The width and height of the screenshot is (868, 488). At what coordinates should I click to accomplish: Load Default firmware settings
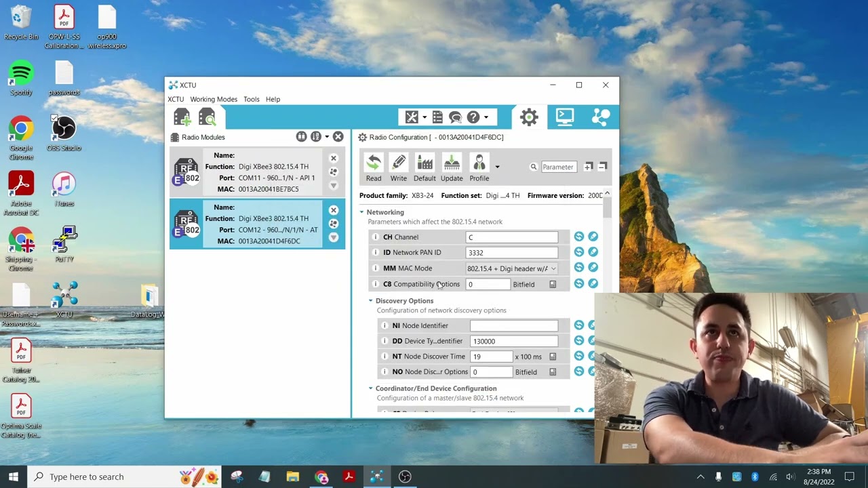pos(425,167)
